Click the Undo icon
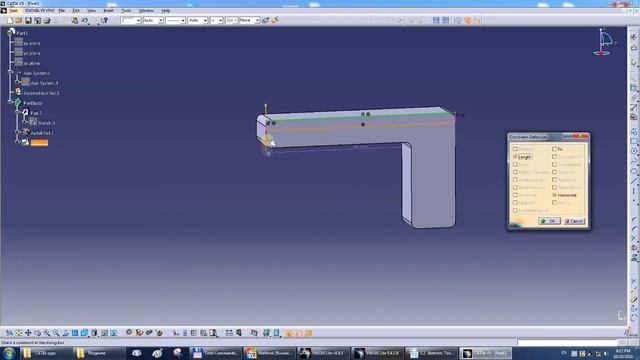Viewport: 640px width, 360px height. pos(84,20)
